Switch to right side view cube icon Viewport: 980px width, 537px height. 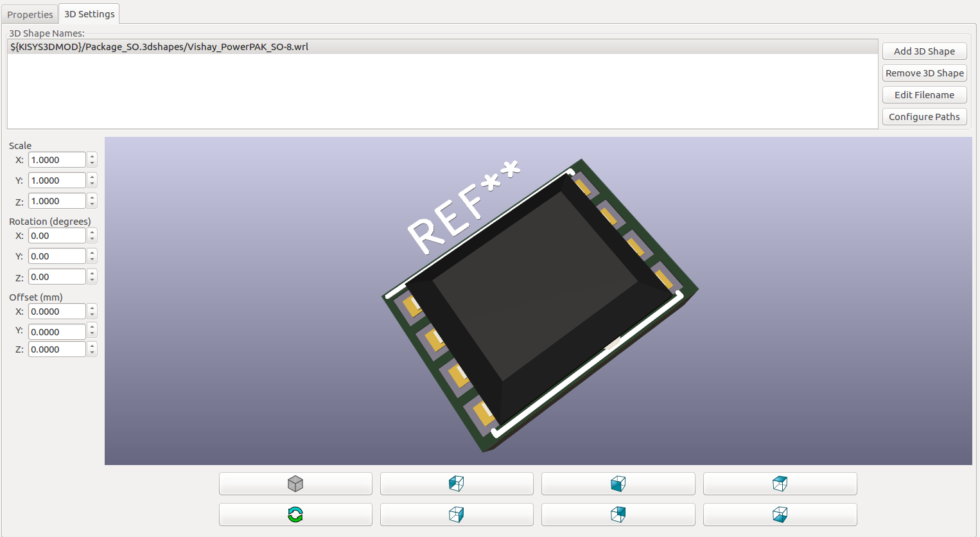click(x=457, y=515)
